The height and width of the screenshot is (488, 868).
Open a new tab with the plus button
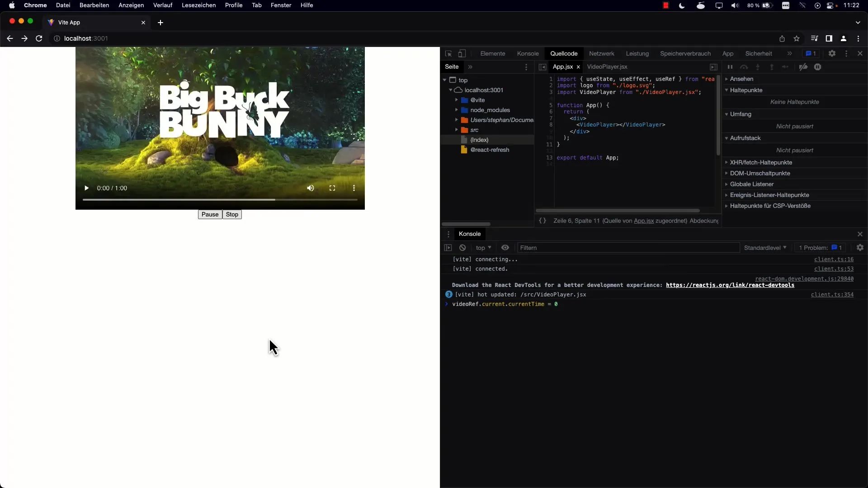click(160, 23)
